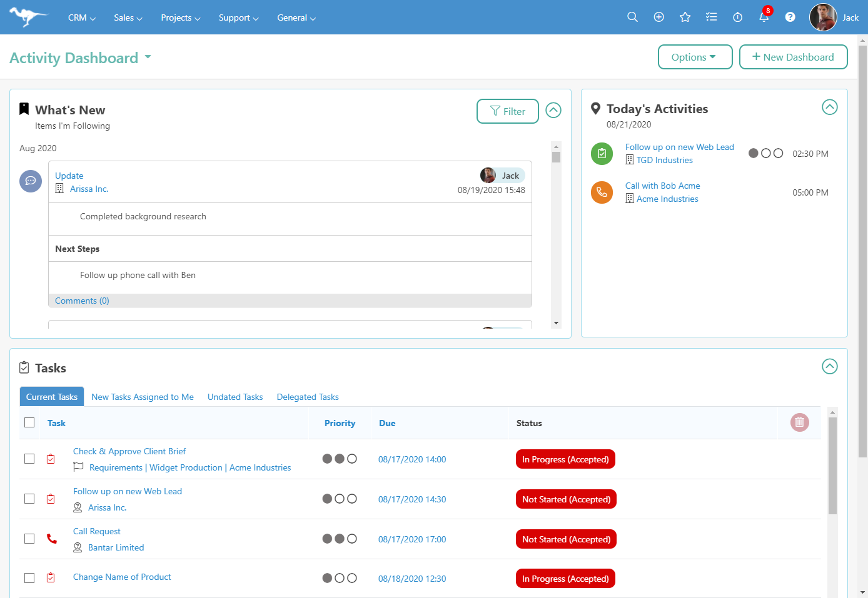Click building icon next to TGD Industries
868x598 pixels.
630,160
